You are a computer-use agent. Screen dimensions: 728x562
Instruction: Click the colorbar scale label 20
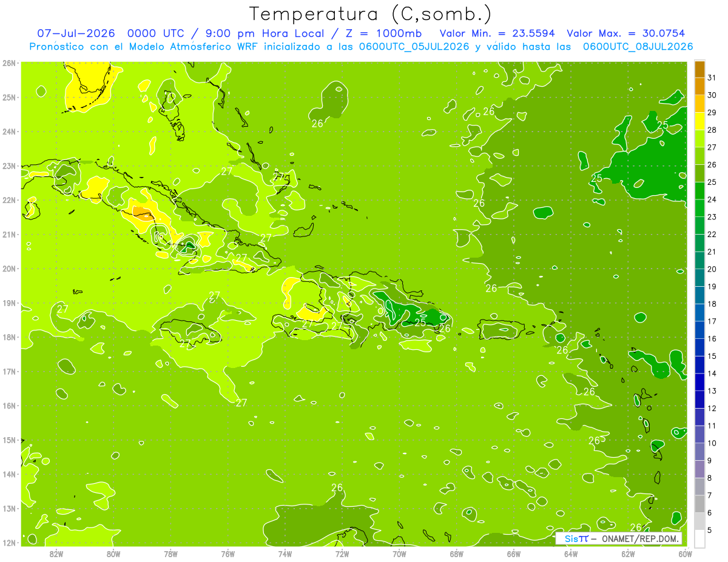click(712, 269)
